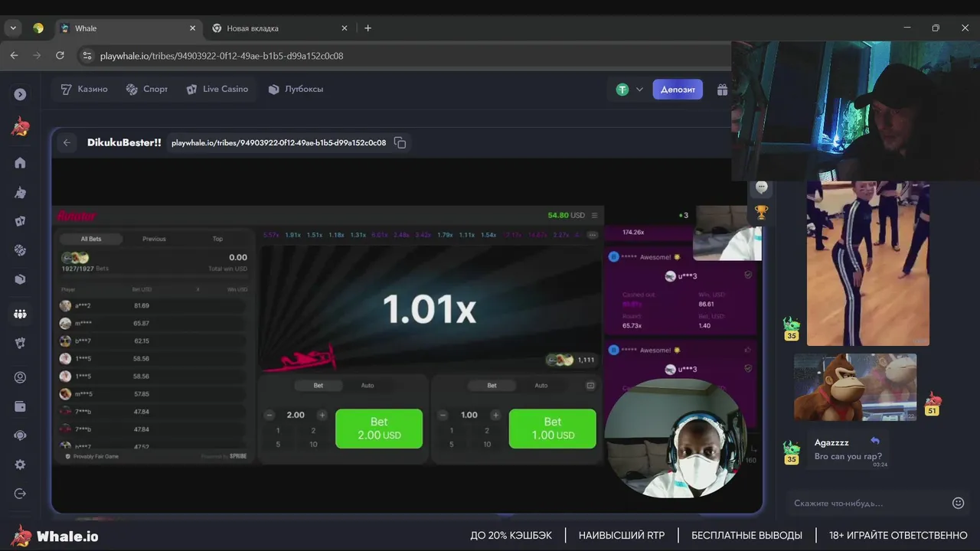
Task: Click the 1.79x multiplier in the history
Action: (x=445, y=235)
